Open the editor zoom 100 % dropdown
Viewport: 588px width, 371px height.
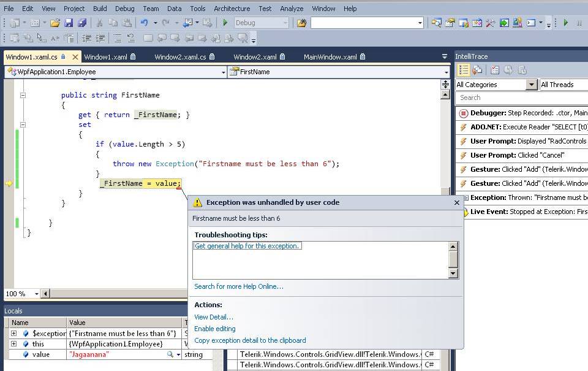pyautogui.click(x=36, y=294)
